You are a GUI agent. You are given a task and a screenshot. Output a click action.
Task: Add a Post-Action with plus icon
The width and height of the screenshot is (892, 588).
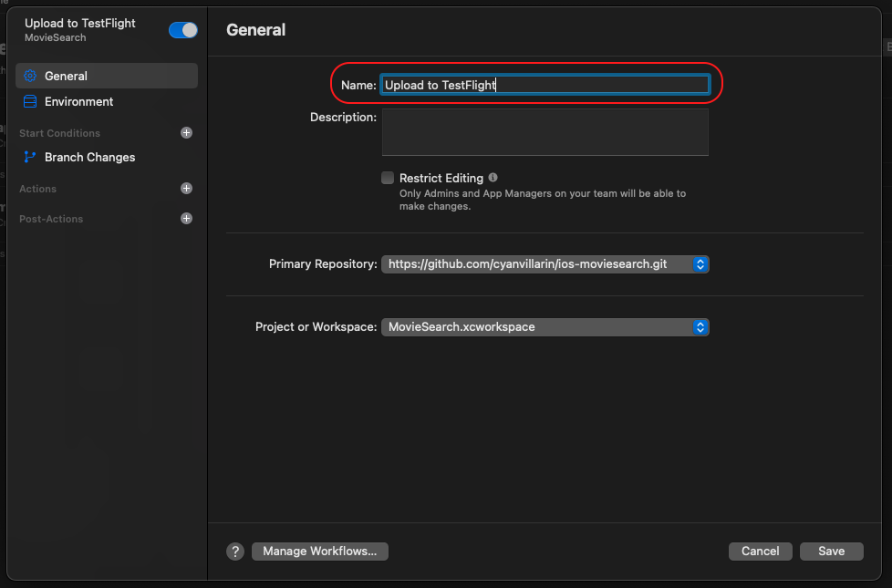tap(186, 219)
